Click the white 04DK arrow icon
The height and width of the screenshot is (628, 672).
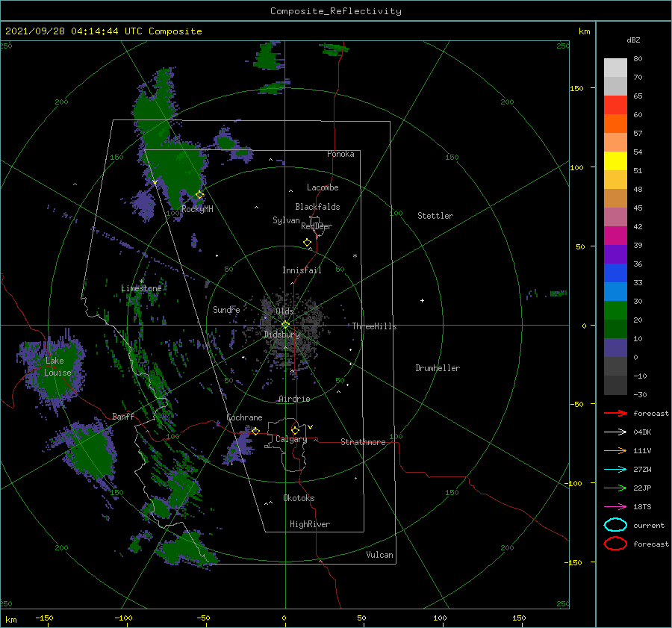615,432
